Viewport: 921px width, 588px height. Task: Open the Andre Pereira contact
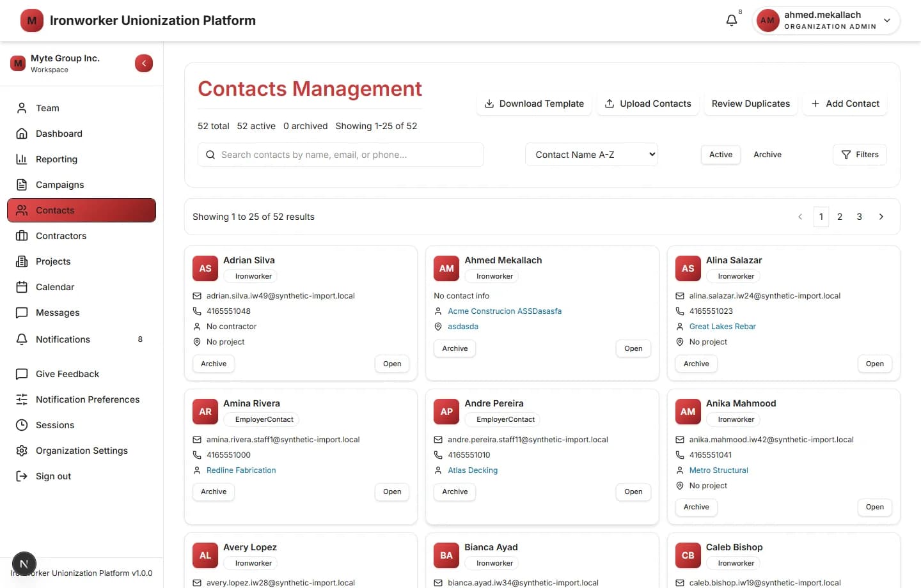click(633, 491)
